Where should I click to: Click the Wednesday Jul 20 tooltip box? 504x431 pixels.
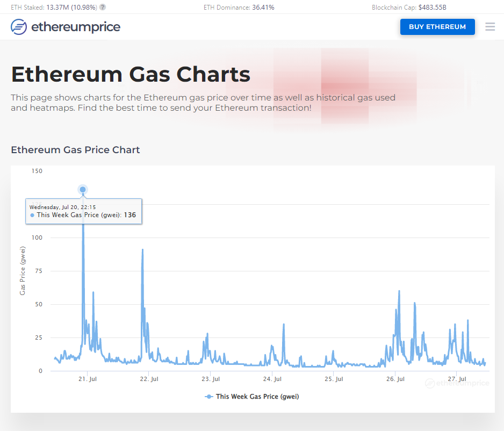[x=83, y=211]
